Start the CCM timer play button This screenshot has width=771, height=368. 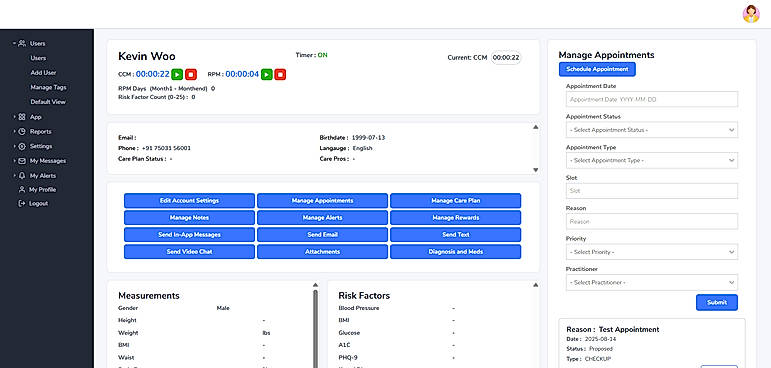point(178,74)
